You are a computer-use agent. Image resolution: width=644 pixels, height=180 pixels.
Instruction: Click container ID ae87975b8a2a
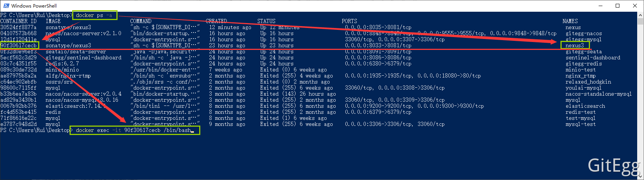(x=19, y=76)
